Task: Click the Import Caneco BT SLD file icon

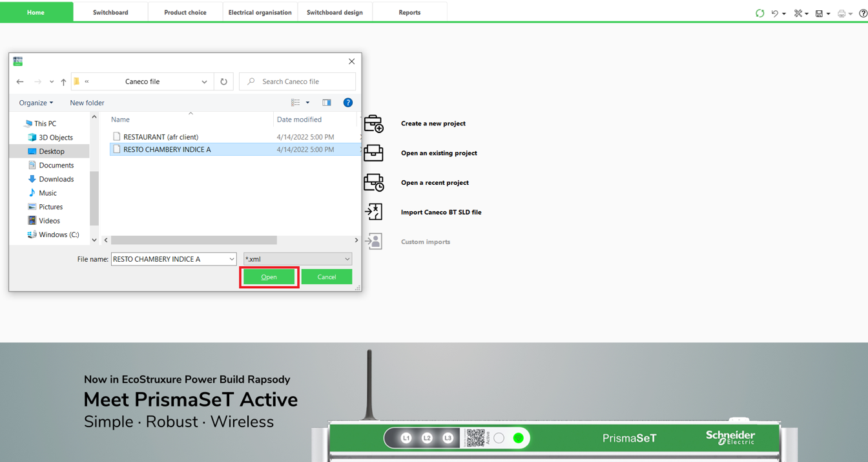Action: pos(373,212)
